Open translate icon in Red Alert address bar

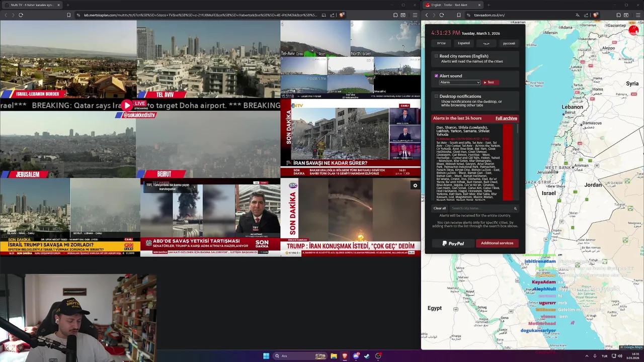(x=578, y=15)
